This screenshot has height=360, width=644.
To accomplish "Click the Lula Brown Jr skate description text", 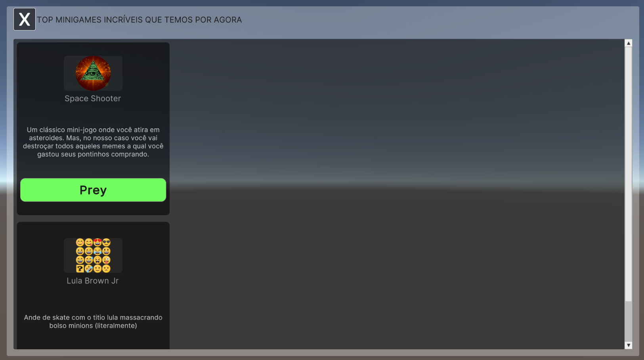I will [93, 322].
